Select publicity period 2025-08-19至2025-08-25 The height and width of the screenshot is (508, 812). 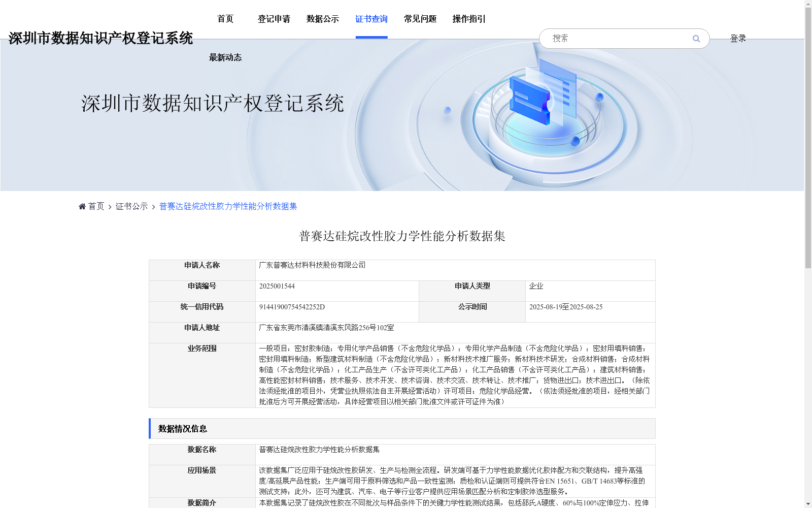[566, 307]
